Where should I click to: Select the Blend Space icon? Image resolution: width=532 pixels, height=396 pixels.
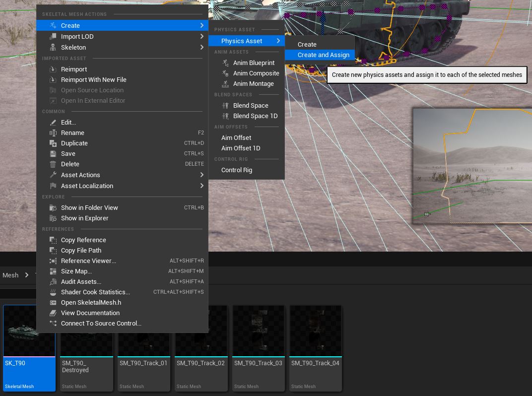(226, 105)
